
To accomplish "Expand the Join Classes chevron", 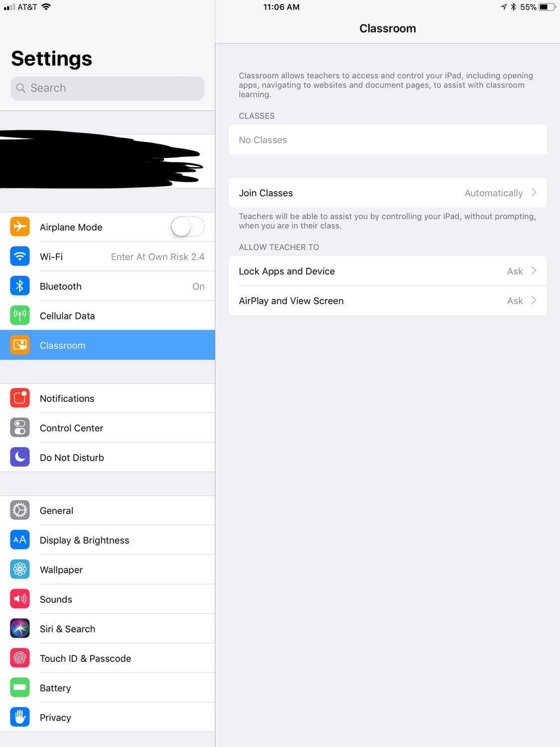I will (x=534, y=192).
